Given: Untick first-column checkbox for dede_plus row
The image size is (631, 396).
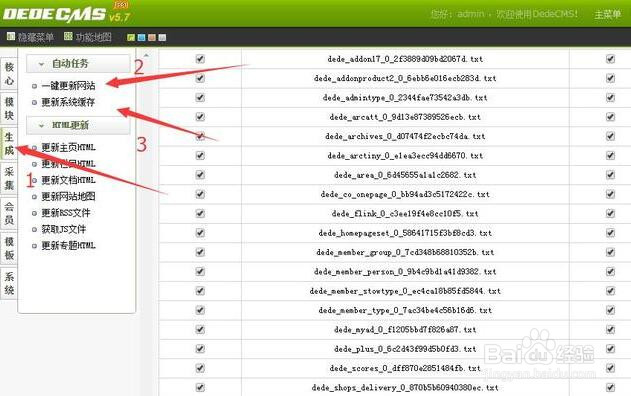Looking at the screenshot, I should click(x=200, y=349).
